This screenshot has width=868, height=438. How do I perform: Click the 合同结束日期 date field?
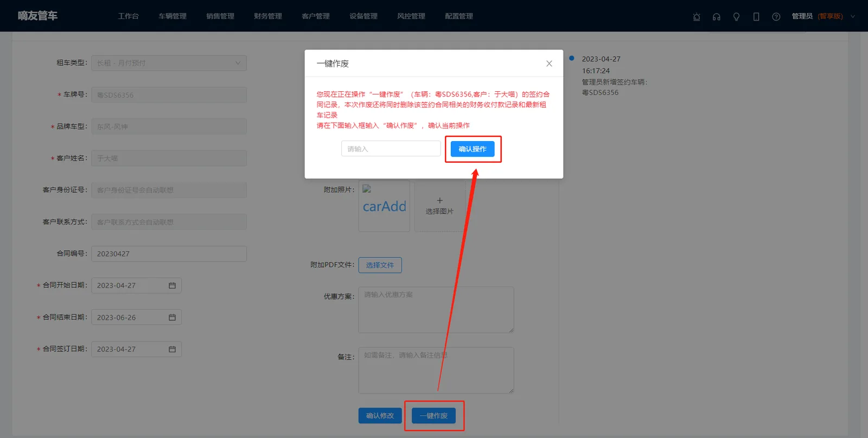point(136,318)
